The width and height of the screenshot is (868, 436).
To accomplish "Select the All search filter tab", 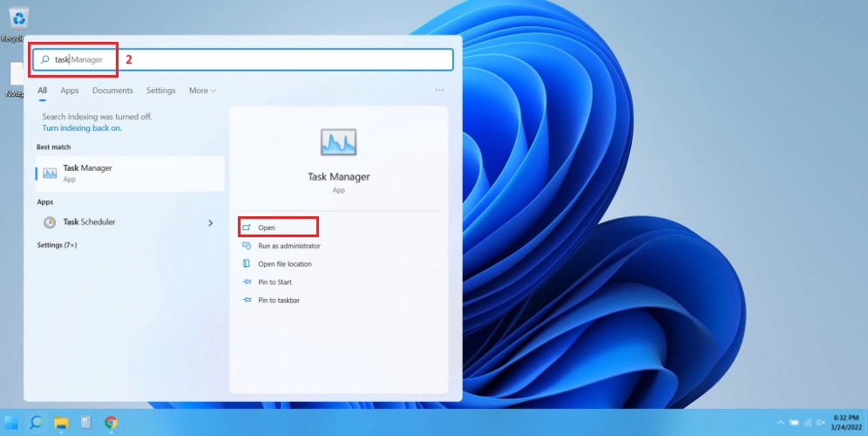I will (x=42, y=91).
